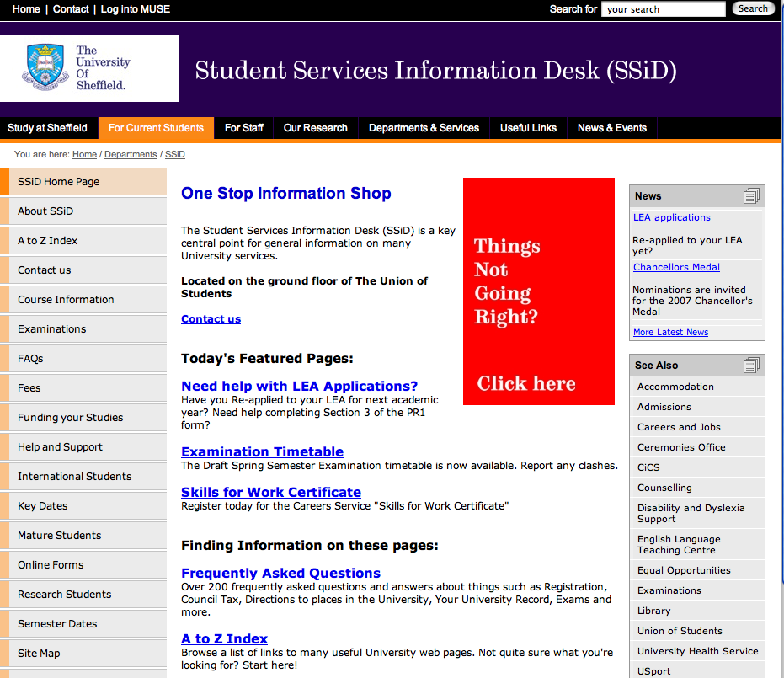
Task: Open the Examination Timetable link
Action: (x=262, y=451)
